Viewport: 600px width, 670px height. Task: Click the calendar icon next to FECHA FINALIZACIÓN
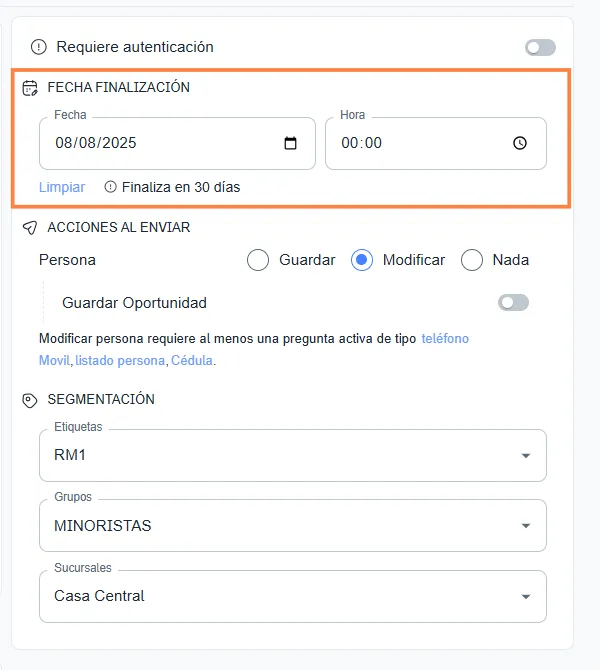tap(30, 88)
